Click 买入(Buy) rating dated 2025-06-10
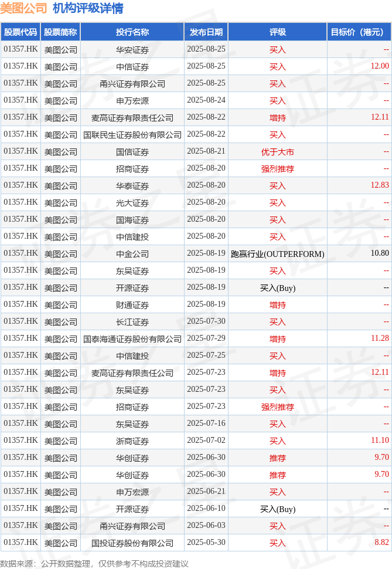 [x=278, y=509]
